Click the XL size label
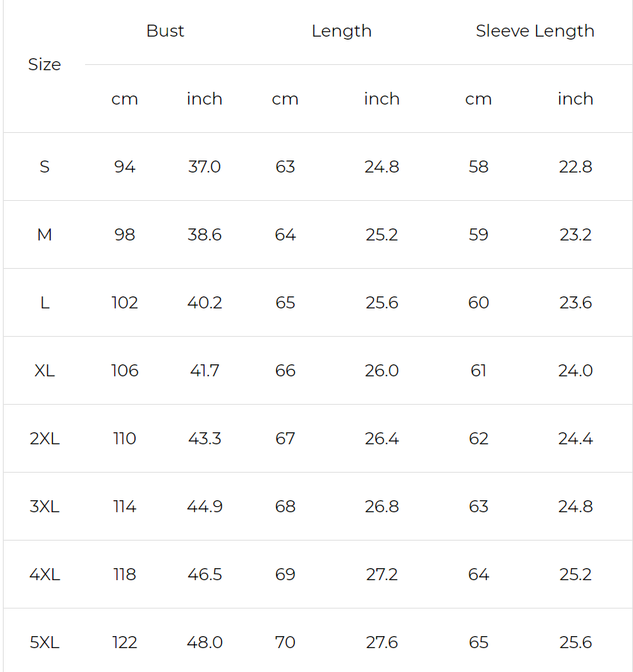Screen dimensions: 633x672 coord(45,370)
